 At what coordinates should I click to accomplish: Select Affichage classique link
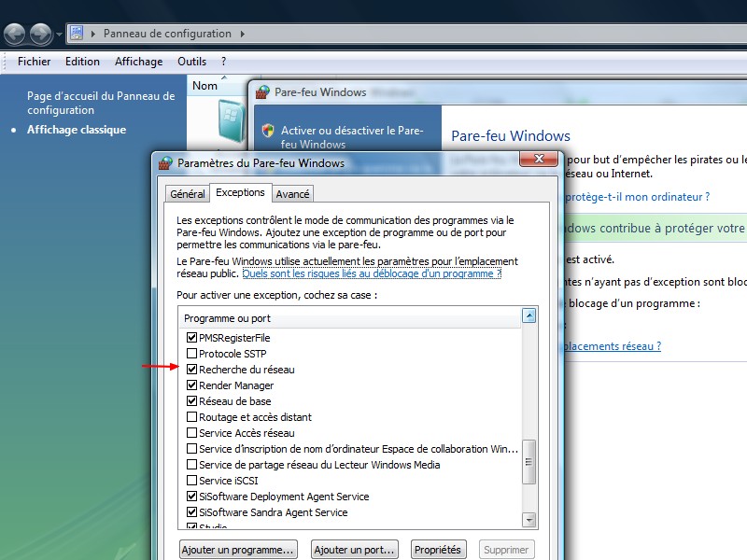77,130
